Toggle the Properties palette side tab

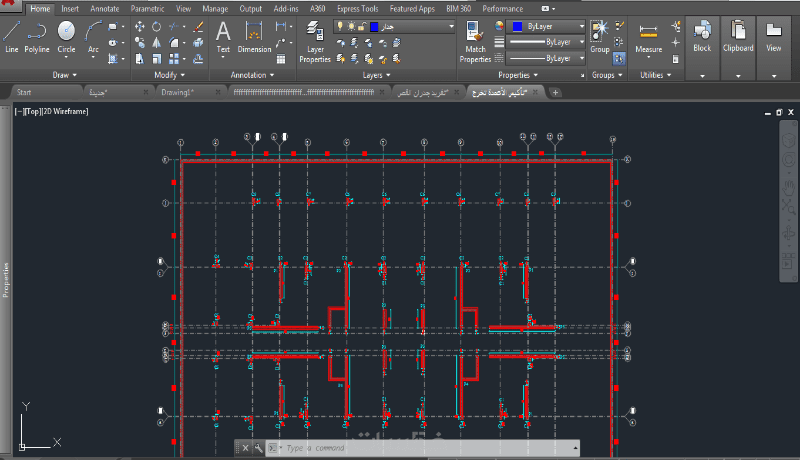[6, 279]
